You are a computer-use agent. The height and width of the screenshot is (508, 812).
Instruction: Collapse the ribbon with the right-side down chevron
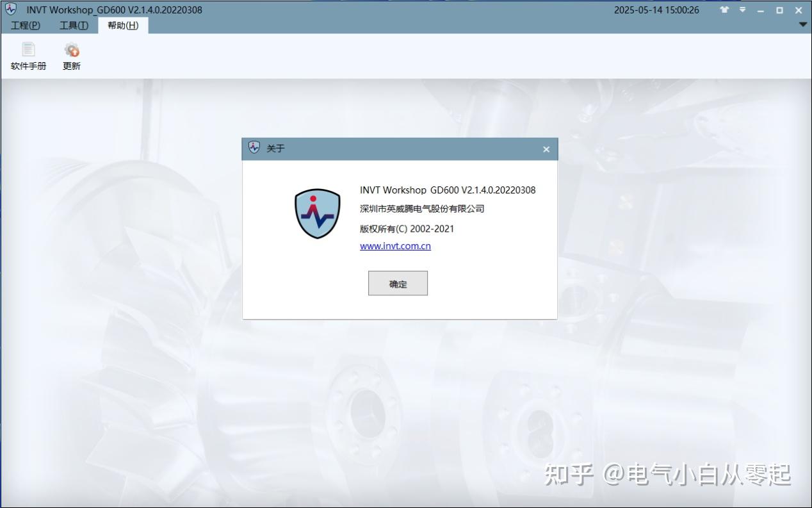tap(802, 24)
